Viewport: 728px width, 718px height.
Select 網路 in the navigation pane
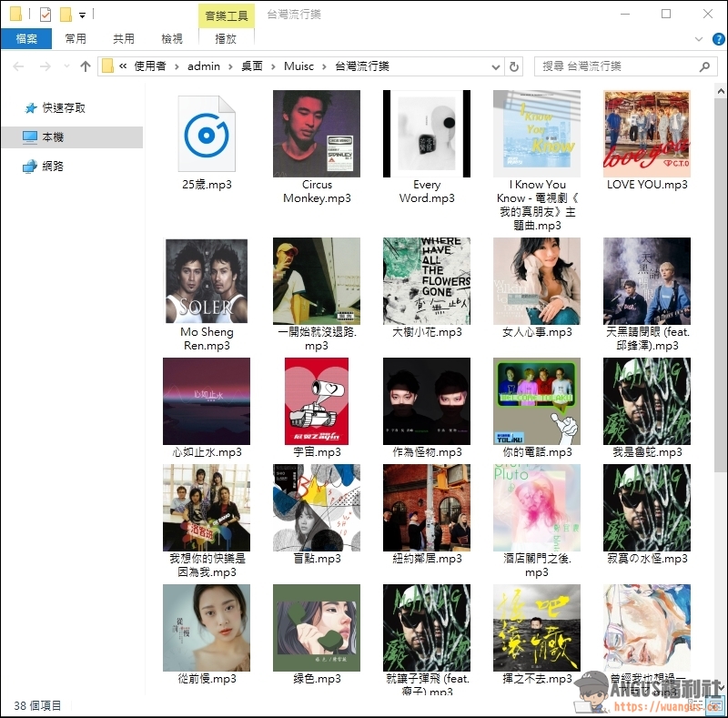53,167
